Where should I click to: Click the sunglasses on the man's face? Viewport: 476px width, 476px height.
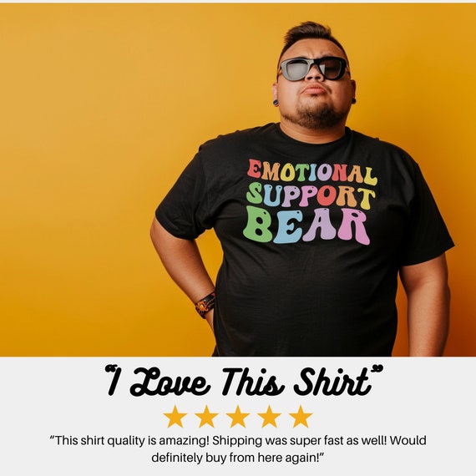tap(314, 69)
